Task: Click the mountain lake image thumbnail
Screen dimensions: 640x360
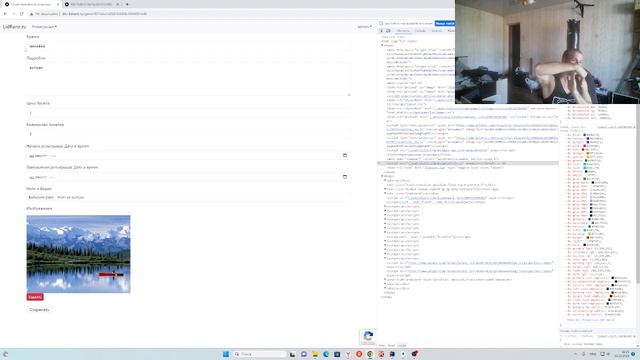Action: (78, 254)
